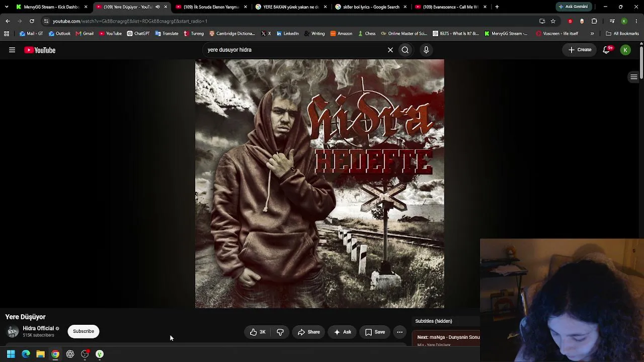Edit the YouTube search field
This screenshot has width=644, height=362.
click(294, 50)
